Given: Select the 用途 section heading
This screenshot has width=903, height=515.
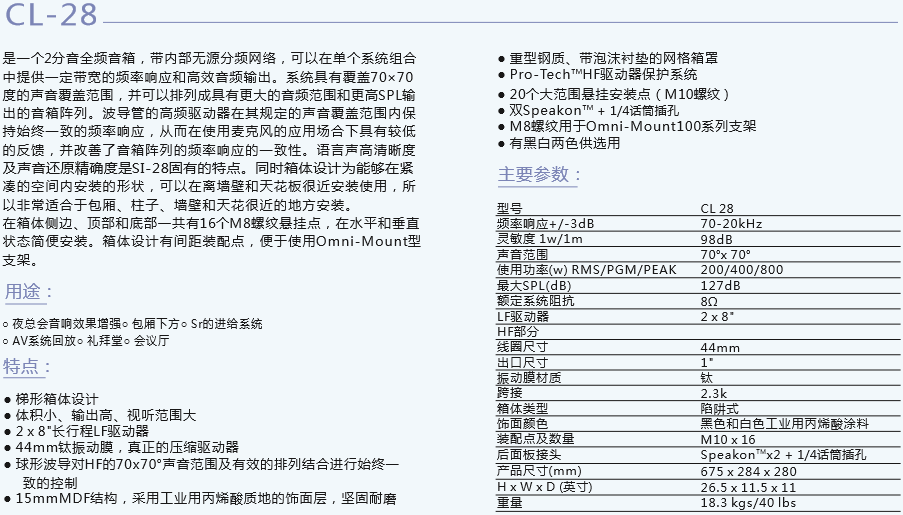Looking at the screenshot, I should pos(28,292).
